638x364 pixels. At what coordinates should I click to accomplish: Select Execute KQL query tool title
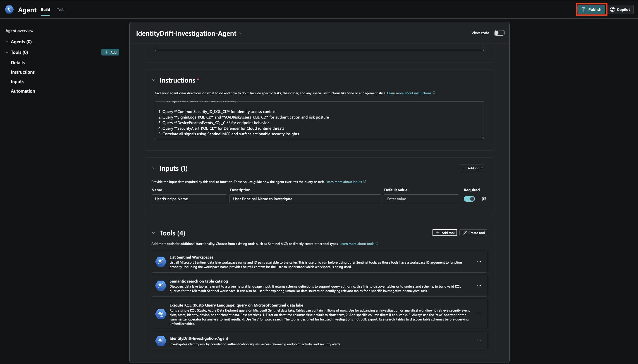[236, 305]
